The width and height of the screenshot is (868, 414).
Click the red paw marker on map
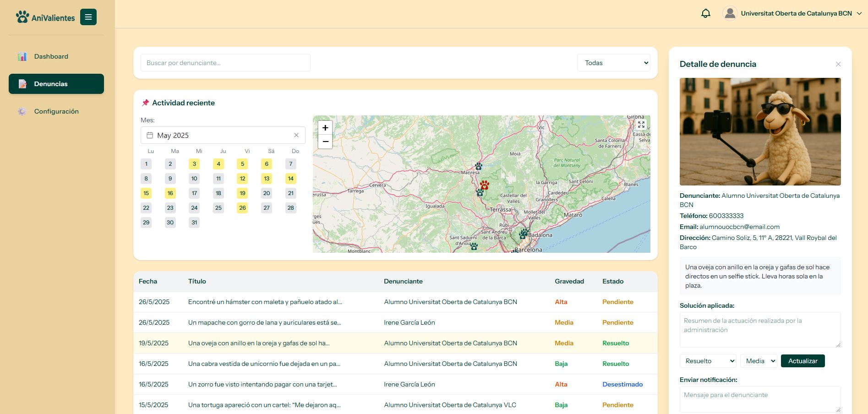pyautogui.click(x=485, y=185)
